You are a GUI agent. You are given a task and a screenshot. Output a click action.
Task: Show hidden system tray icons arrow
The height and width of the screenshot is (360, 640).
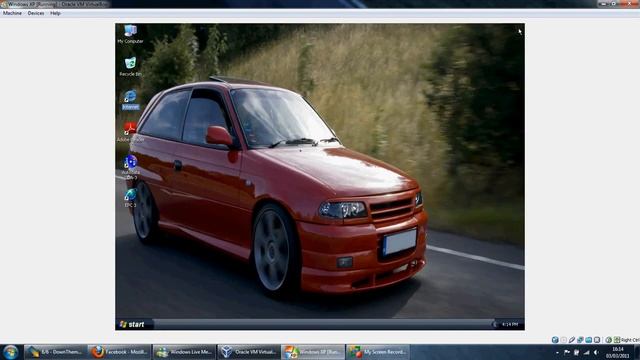coord(558,352)
